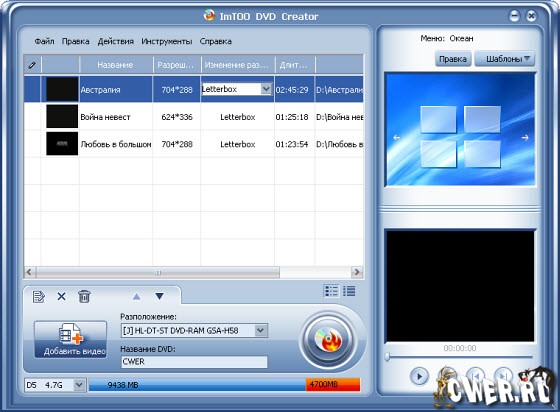Screen dimensions: 560x412
Task: Switch to thumbnail list view icon
Action: pyautogui.click(x=331, y=291)
